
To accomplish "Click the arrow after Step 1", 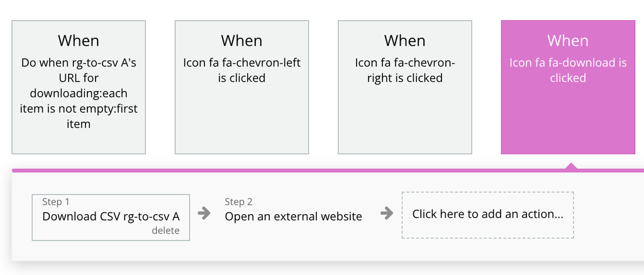I will [x=204, y=213].
